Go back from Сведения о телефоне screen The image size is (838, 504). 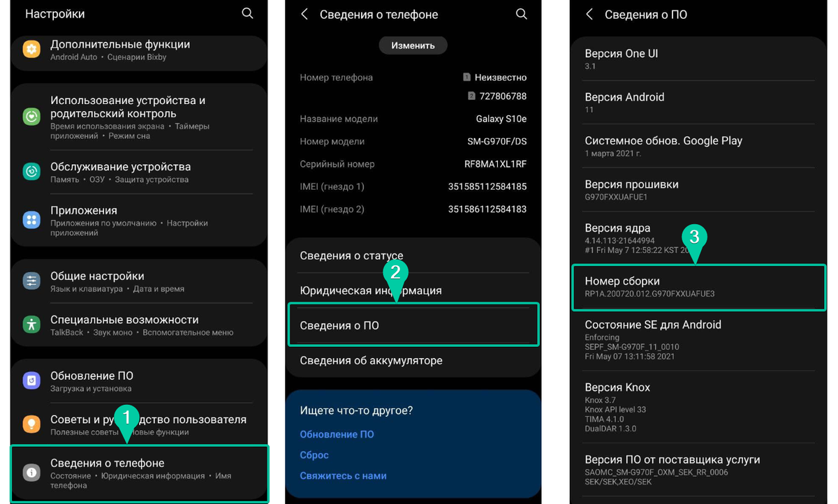[x=304, y=14]
